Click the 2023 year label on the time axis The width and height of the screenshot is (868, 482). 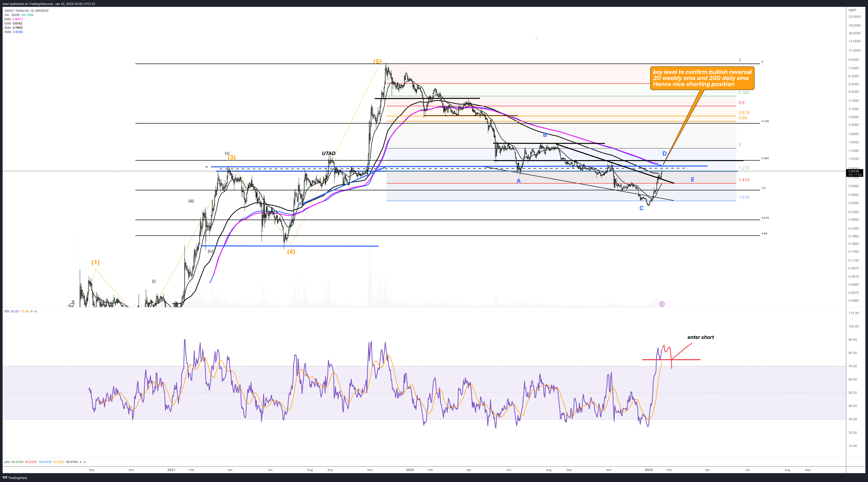(x=649, y=469)
